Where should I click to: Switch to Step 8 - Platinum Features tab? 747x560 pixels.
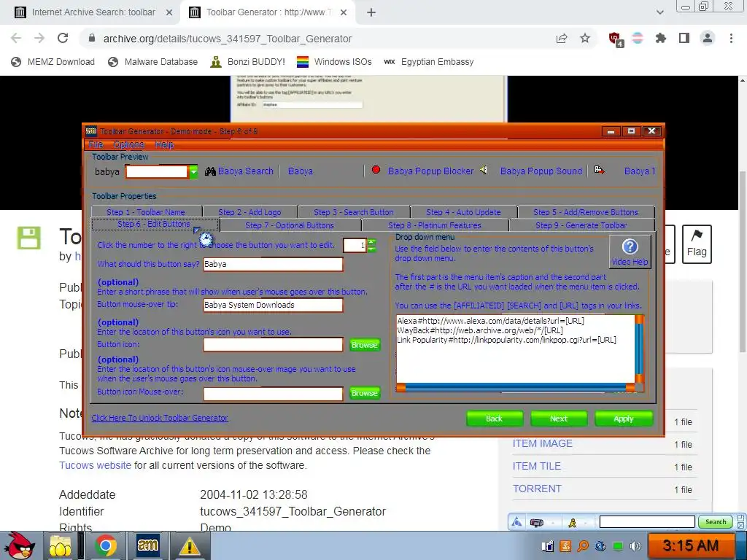pyautogui.click(x=435, y=225)
